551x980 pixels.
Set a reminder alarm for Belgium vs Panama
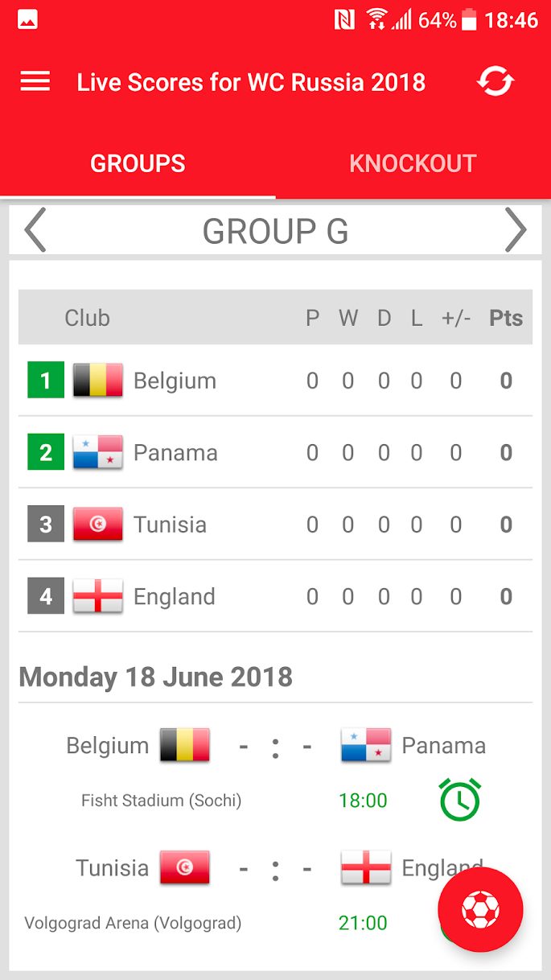459,800
